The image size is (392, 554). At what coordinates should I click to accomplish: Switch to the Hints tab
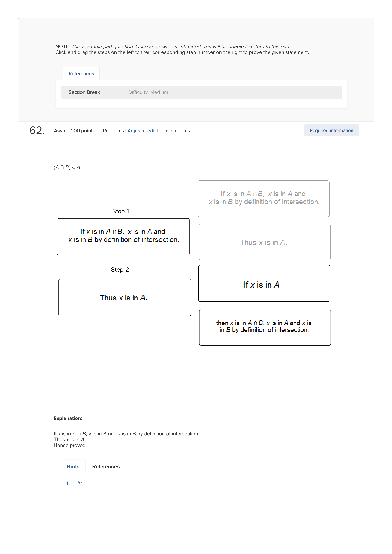click(73, 466)
